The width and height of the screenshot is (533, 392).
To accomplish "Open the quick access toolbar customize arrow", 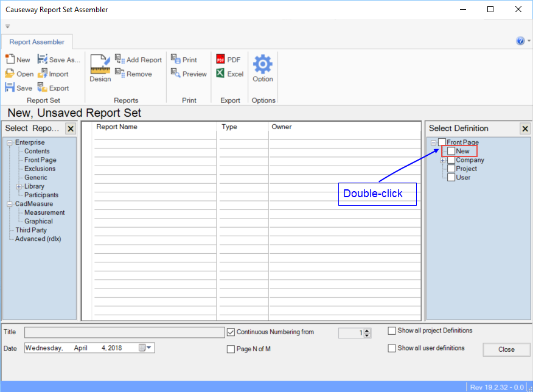I will tap(7, 26).
